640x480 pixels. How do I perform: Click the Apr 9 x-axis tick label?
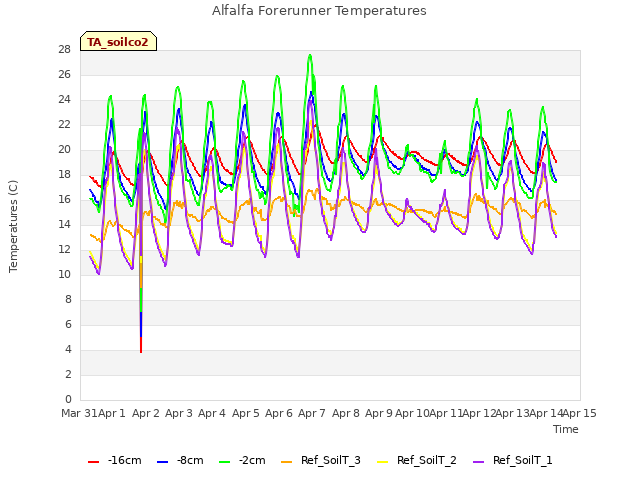pos(379,413)
